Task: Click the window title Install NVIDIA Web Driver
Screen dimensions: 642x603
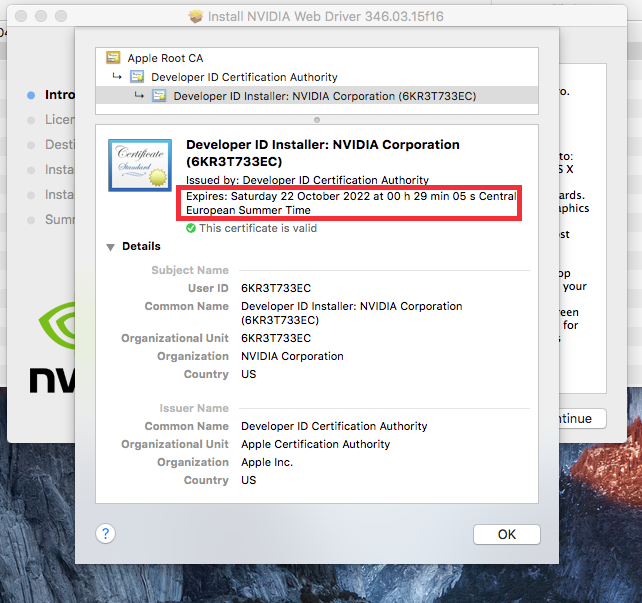Action: (326, 16)
